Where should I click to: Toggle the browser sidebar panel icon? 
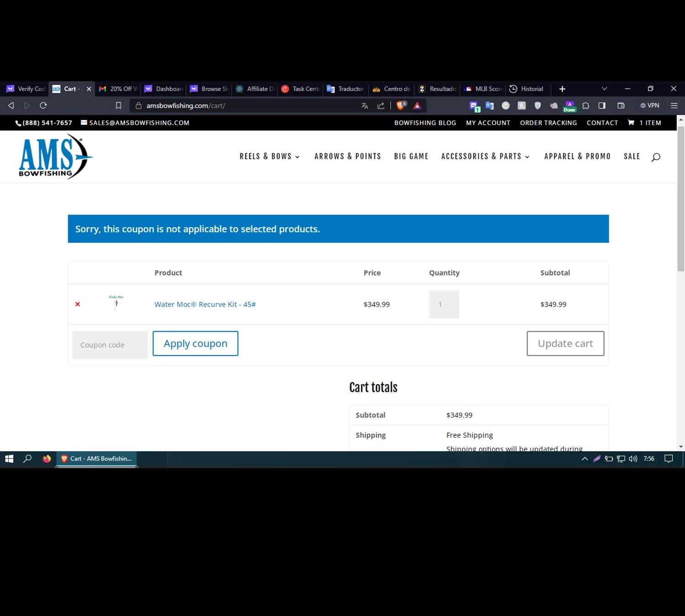point(602,105)
